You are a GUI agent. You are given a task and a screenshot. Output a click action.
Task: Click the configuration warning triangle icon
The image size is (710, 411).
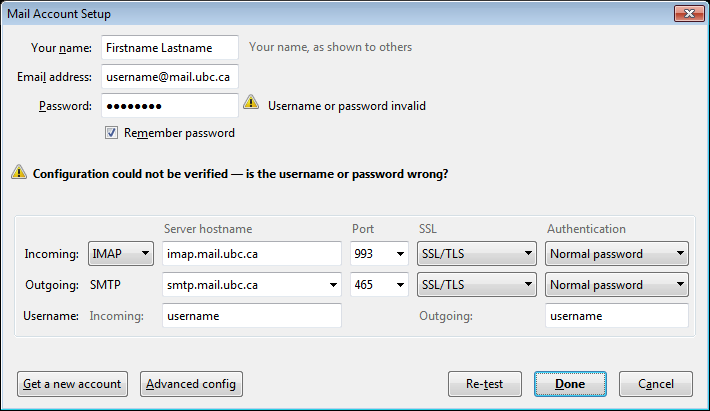[19, 172]
